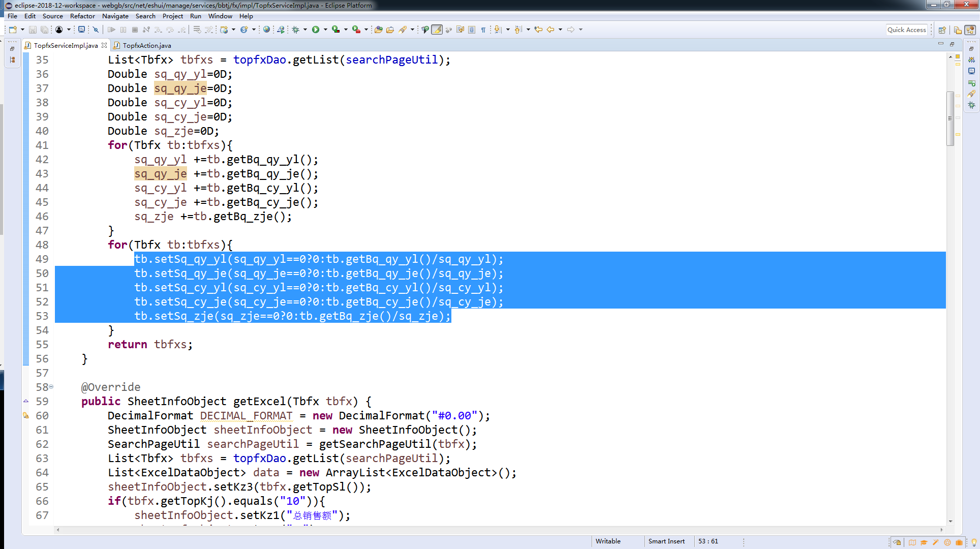
Task: Open the Refactor menu
Action: pyautogui.click(x=82, y=16)
